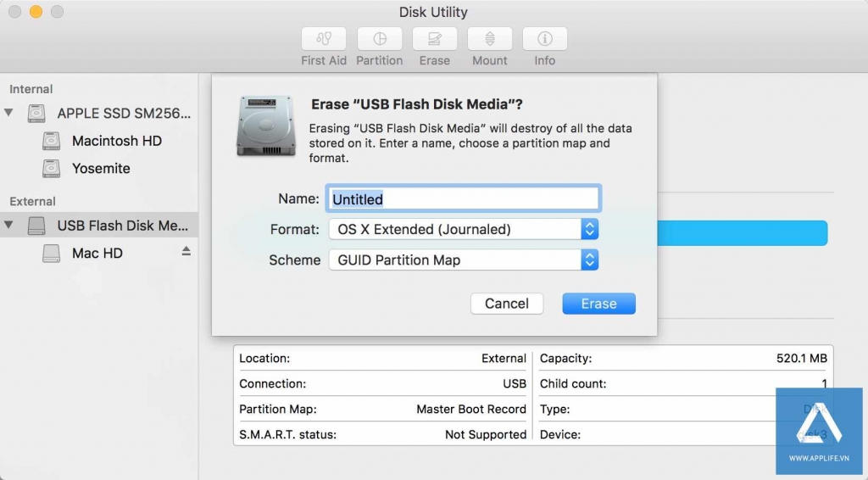Show disk Info toolbar icon
Image resolution: width=868 pixels, height=480 pixels.
[545, 39]
